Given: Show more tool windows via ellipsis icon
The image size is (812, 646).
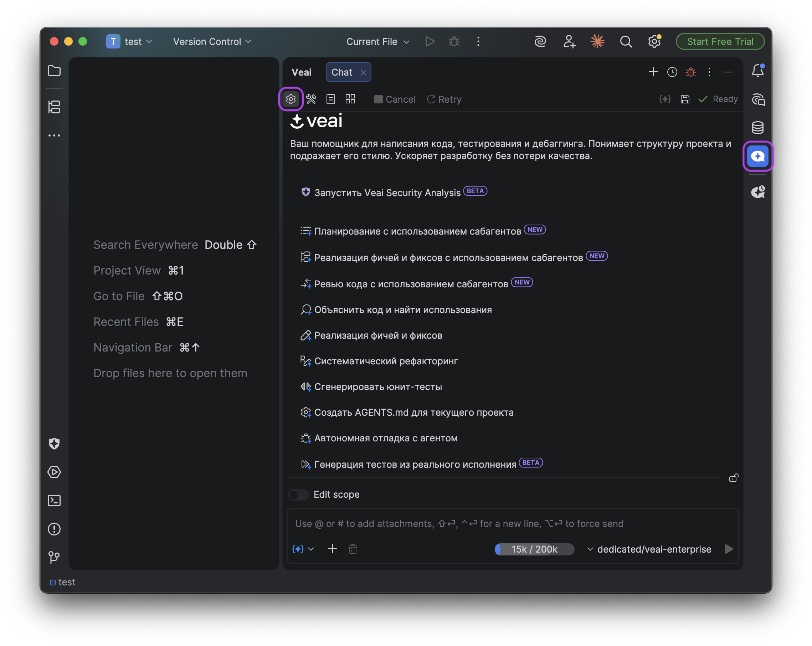Looking at the screenshot, I should coord(54,135).
